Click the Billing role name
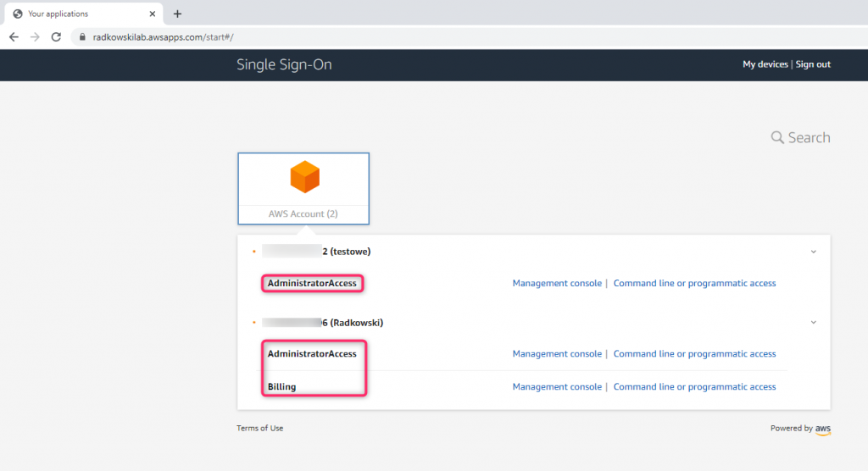868x471 pixels. click(281, 386)
